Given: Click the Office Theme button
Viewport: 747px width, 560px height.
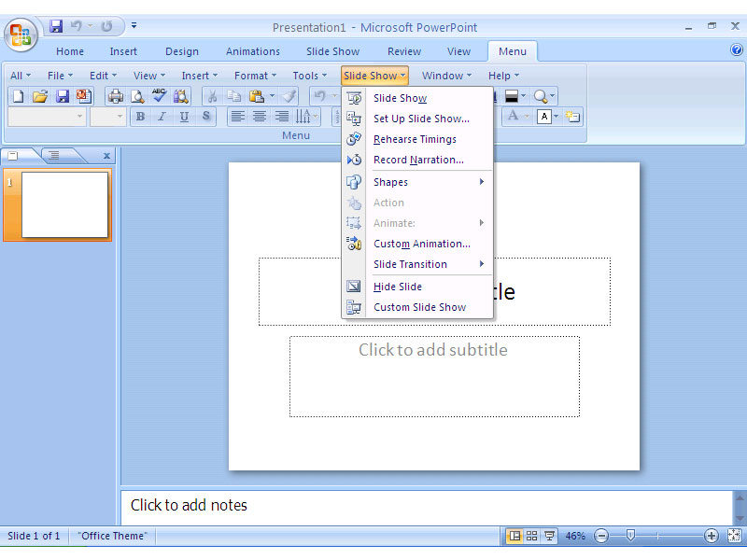Looking at the screenshot, I should tap(111, 536).
